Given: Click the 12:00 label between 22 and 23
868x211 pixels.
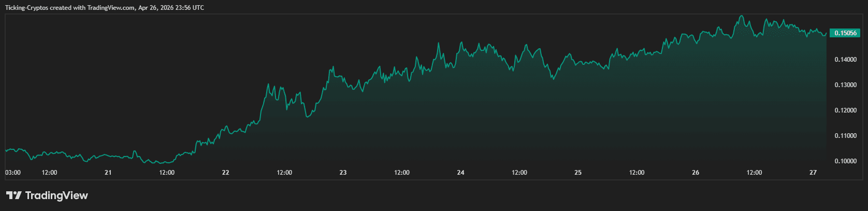Looking at the screenshot, I should (284, 173).
